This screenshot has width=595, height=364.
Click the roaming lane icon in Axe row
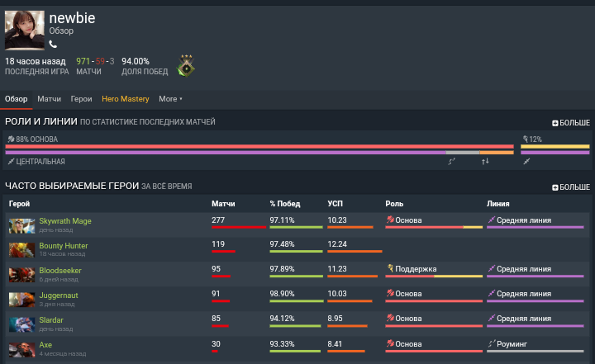tap(491, 343)
